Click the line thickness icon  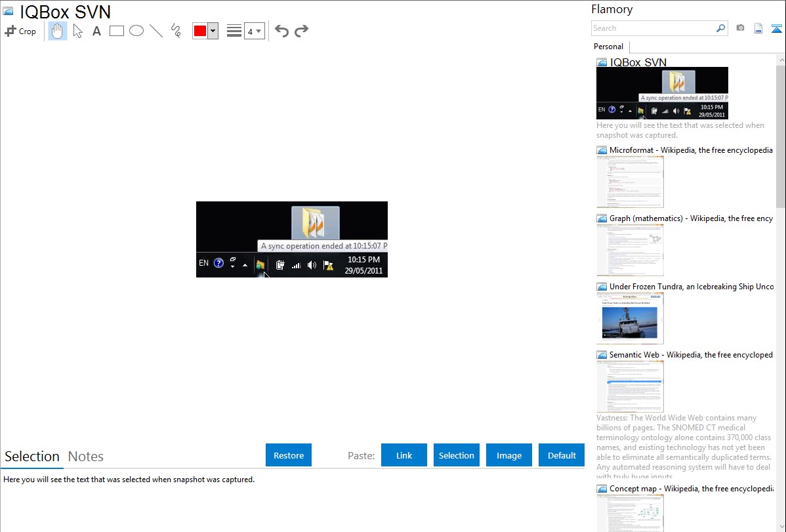click(x=234, y=31)
